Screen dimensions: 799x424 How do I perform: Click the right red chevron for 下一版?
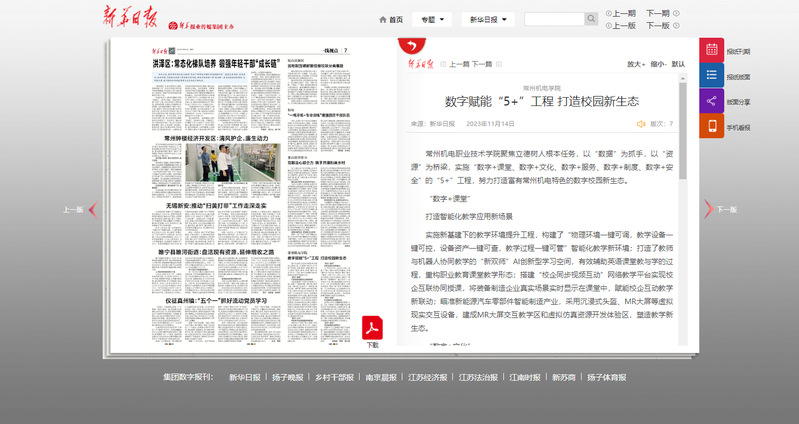coord(708,209)
